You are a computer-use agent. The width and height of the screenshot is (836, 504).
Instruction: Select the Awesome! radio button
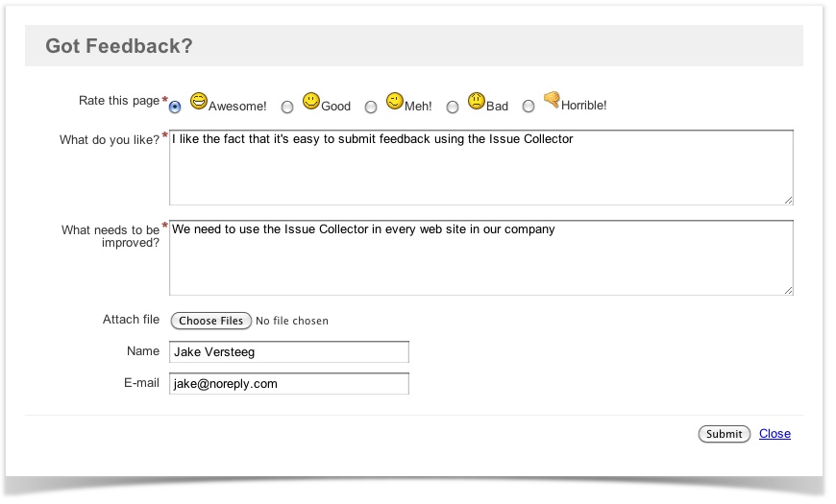[175, 107]
